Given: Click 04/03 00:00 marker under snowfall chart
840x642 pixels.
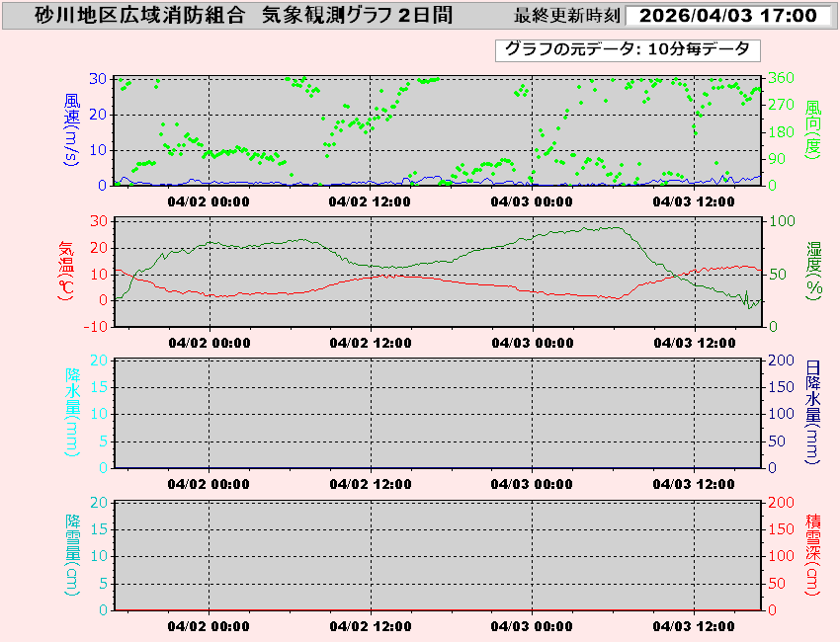Looking at the screenshot, I should 532,626.
